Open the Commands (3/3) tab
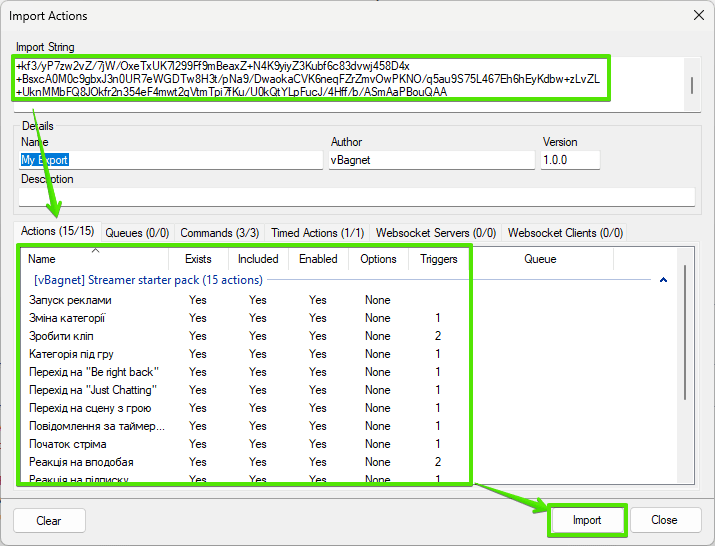The height and width of the screenshot is (546, 715). [220, 233]
